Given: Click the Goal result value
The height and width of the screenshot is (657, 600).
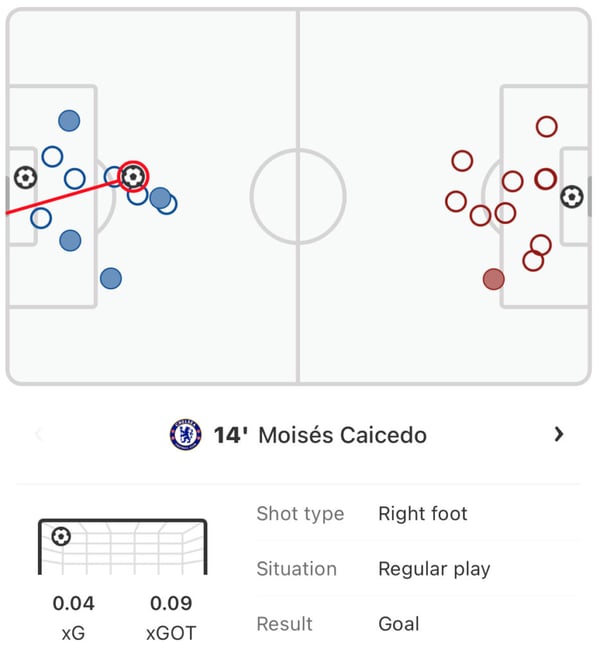Looking at the screenshot, I should click(x=399, y=624).
